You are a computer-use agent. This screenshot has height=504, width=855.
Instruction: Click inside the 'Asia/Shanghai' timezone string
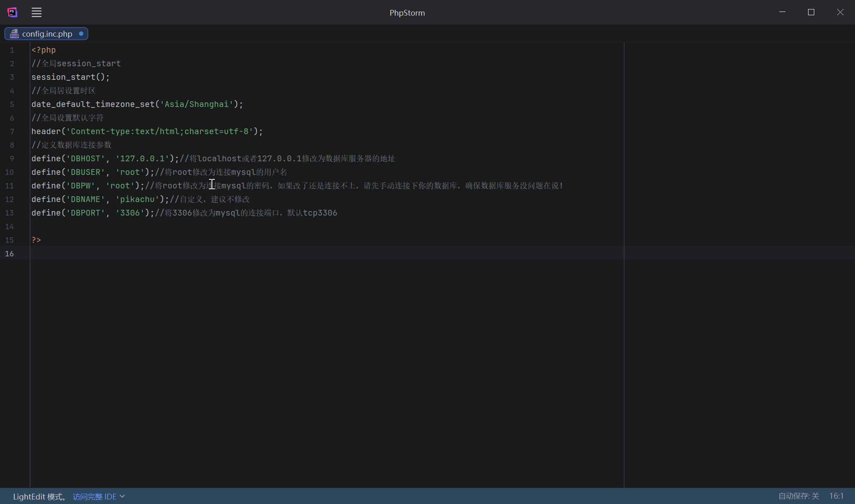[x=196, y=105]
